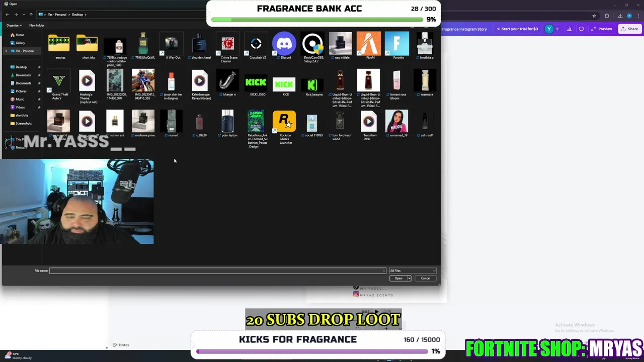
Task: Select the Crosshair V2 shortcut
Action: tap(257, 46)
